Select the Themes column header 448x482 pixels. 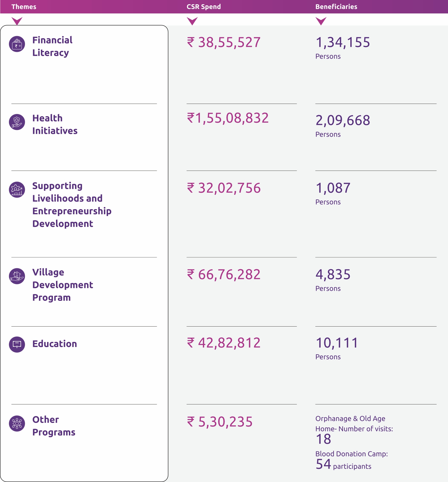(x=24, y=7)
